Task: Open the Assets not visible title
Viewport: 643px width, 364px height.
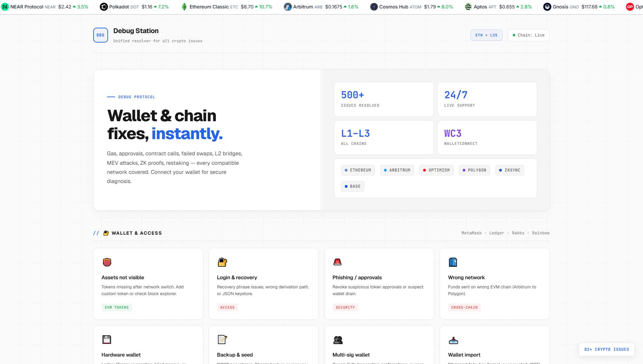Action: coord(123,278)
